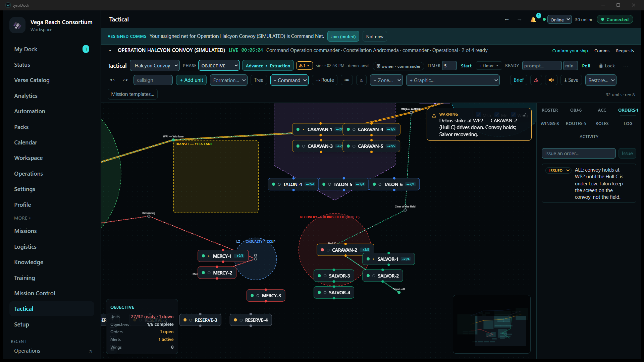
Task: Open the OBJECTIVE phase dropdown
Action: click(x=219, y=66)
